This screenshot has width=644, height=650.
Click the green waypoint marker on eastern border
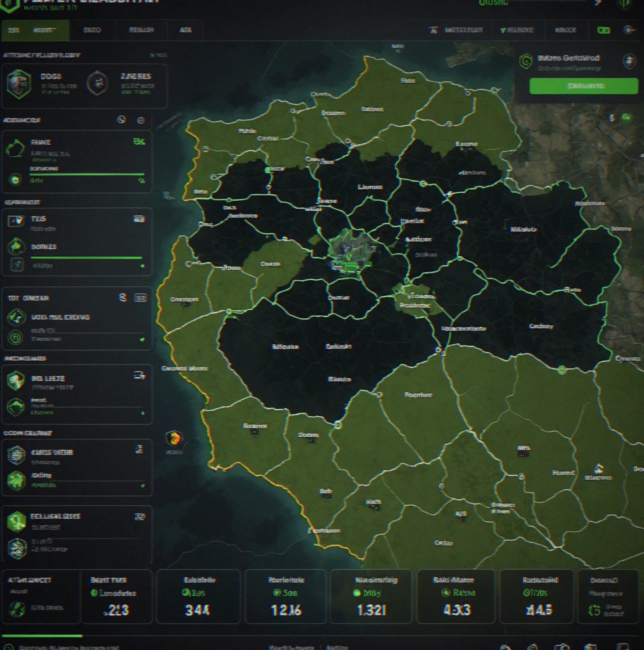tap(561, 370)
